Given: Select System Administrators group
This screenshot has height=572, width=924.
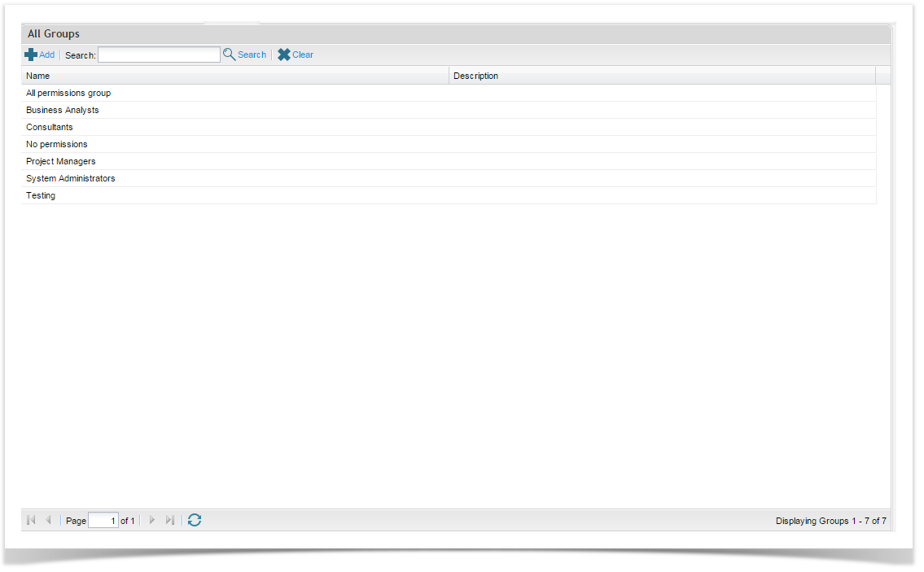Looking at the screenshot, I should [71, 178].
